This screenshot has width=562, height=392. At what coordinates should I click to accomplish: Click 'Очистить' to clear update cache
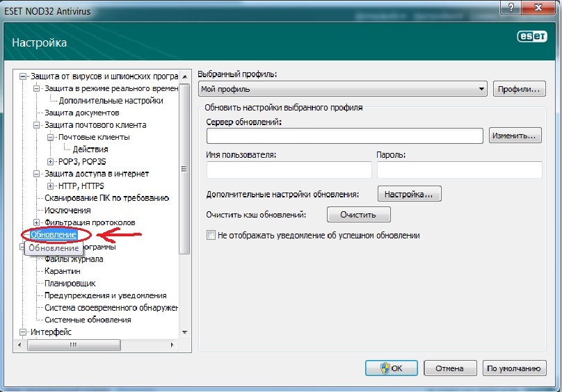(358, 215)
